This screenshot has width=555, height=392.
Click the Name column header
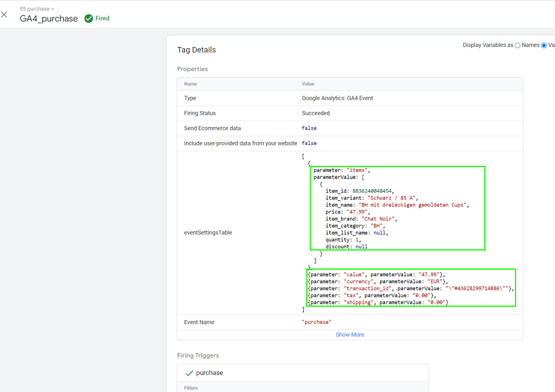tap(190, 84)
